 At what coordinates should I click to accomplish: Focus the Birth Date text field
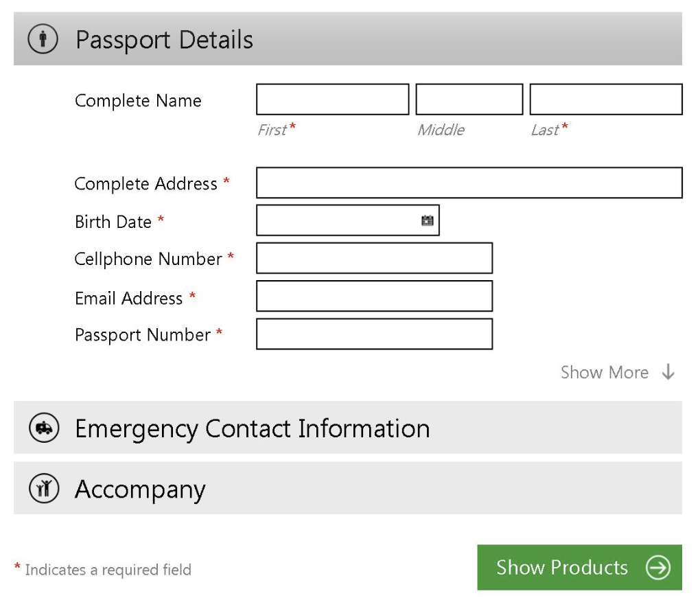(336, 220)
